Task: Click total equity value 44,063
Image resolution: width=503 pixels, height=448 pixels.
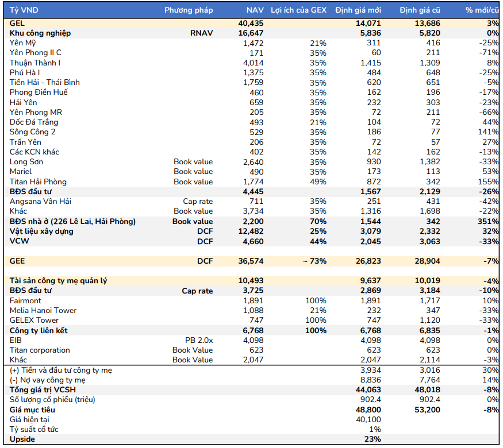Action: pyautogui.click(x=368, y=390)
